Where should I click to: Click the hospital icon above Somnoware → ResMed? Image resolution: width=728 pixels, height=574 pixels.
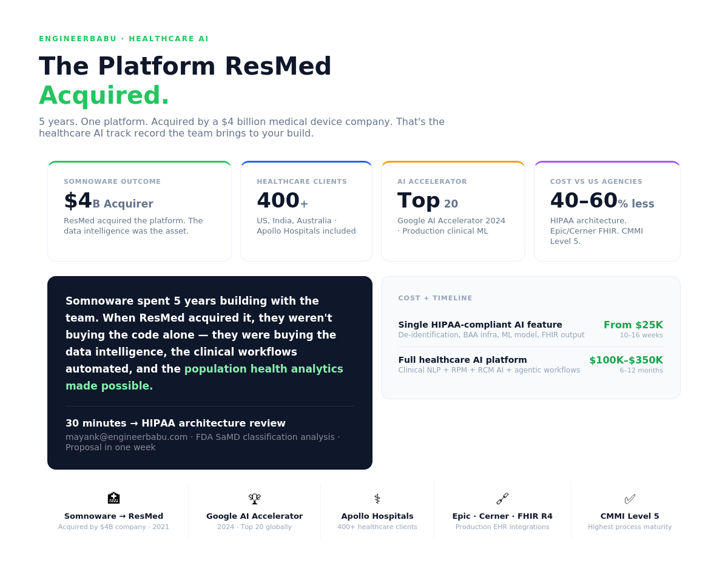[x=113, y=499]
